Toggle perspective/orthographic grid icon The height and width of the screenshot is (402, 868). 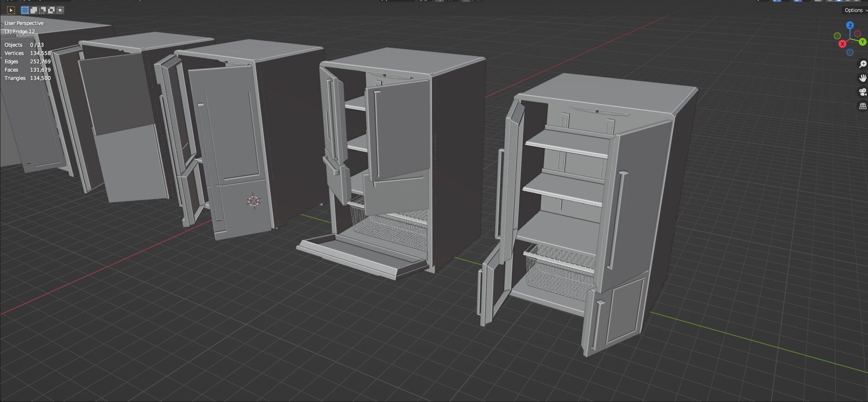pyautogui.click(x=862, y=106)
